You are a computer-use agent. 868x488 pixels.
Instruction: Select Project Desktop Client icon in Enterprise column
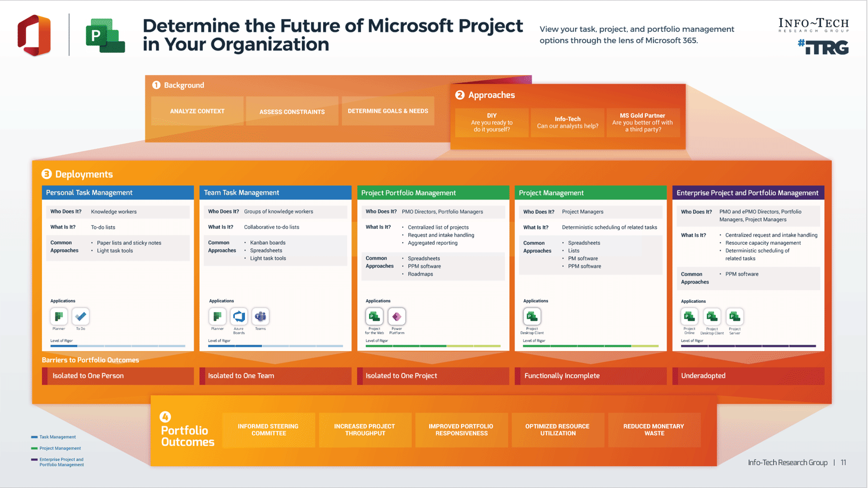click(712, 317)
